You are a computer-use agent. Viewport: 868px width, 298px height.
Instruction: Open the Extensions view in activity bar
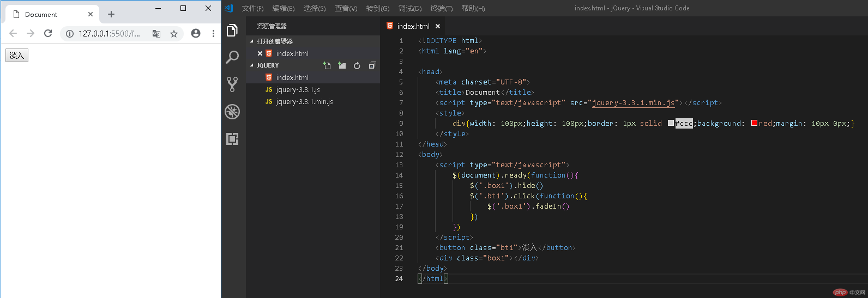click(232, 139)
